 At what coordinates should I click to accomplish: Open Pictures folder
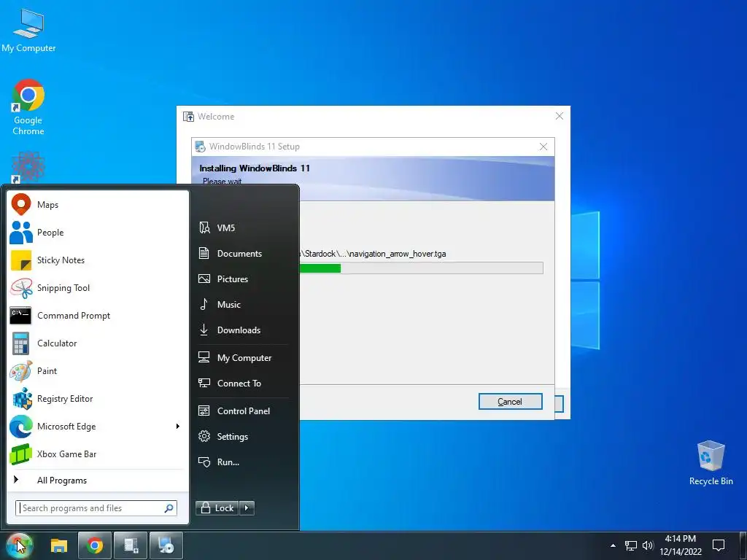pos(242,279)
